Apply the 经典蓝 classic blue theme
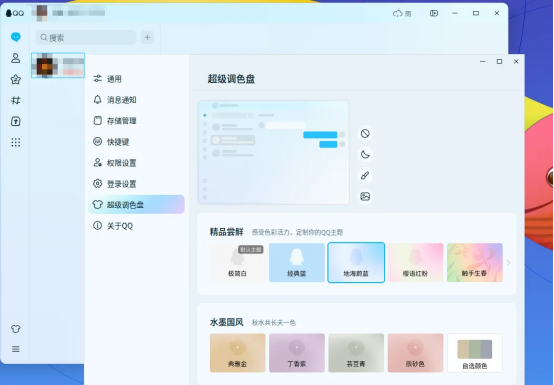Screen dimensions: 554x385 coord(297,262)
